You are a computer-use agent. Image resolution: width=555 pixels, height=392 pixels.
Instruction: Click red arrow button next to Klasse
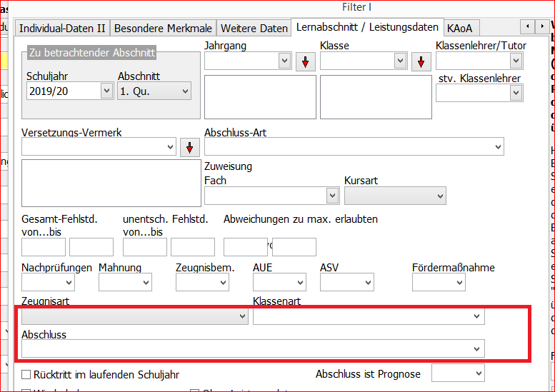point(421,62)
